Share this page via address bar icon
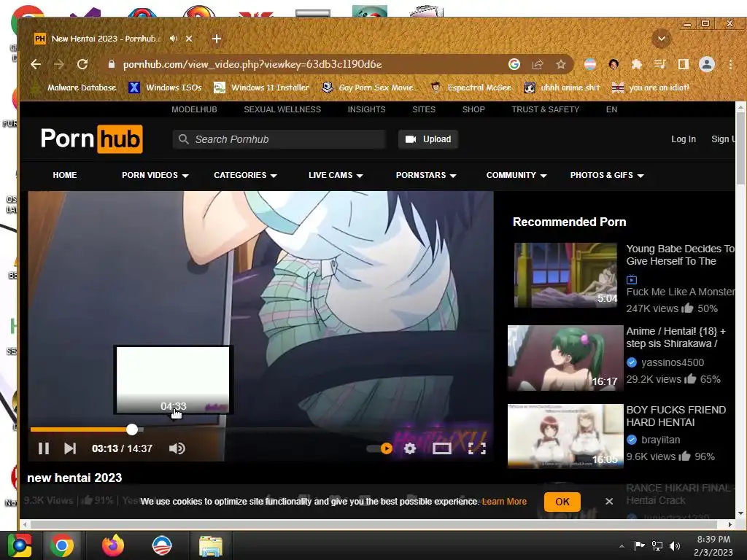 point(538,64)
